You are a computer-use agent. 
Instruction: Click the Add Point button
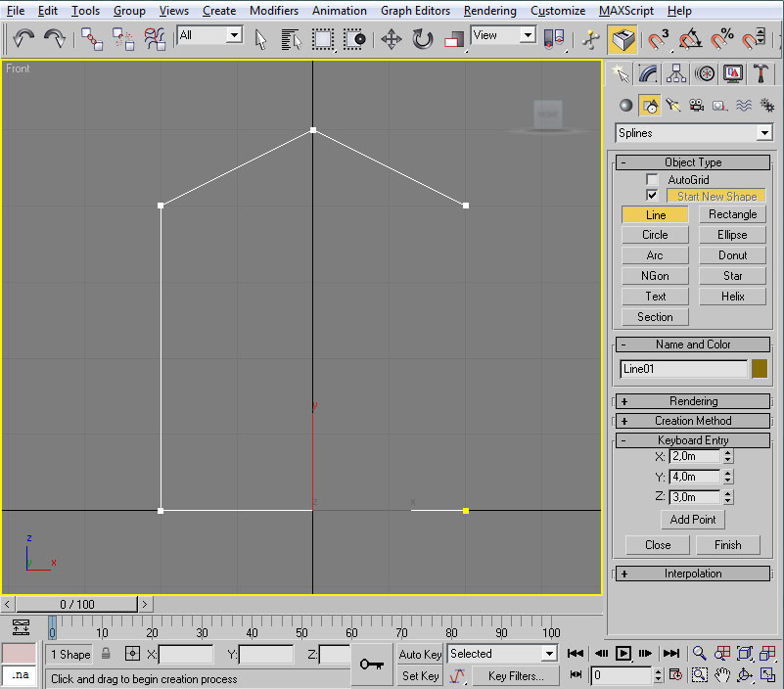693,520
